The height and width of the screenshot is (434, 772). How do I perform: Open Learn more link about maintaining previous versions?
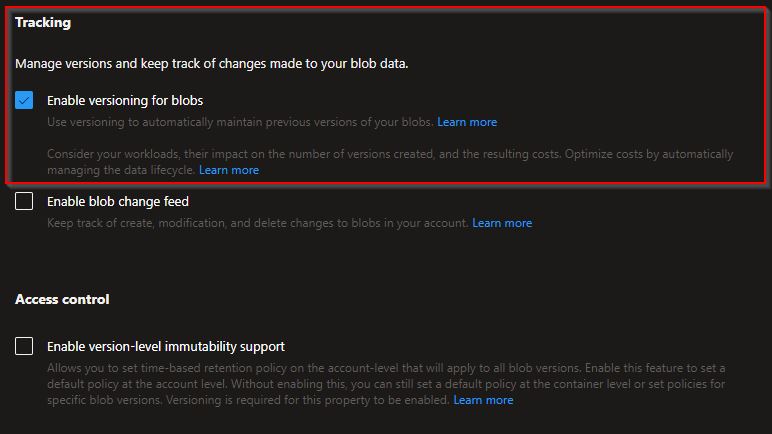coord(467,122)
